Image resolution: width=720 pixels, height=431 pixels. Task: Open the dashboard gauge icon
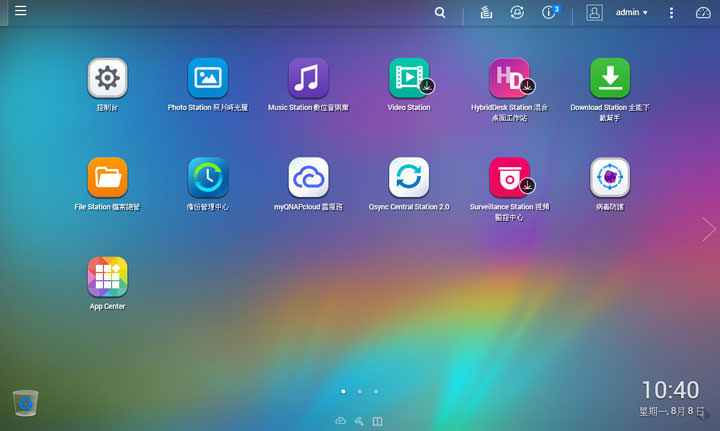(703, 12)
